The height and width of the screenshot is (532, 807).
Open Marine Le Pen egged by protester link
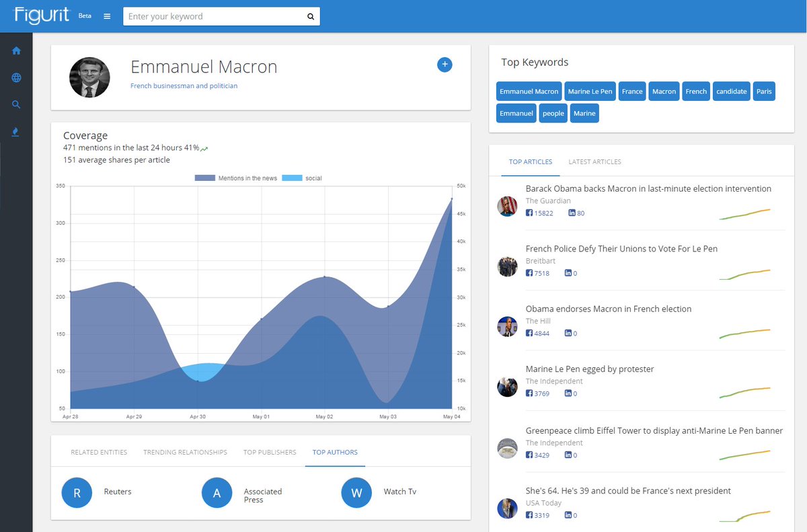click(x=590, y=369)
